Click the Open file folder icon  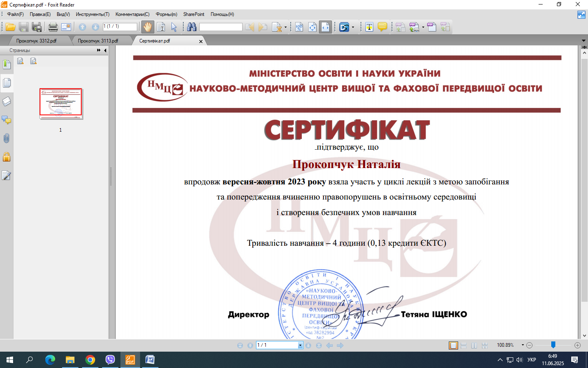11,27
